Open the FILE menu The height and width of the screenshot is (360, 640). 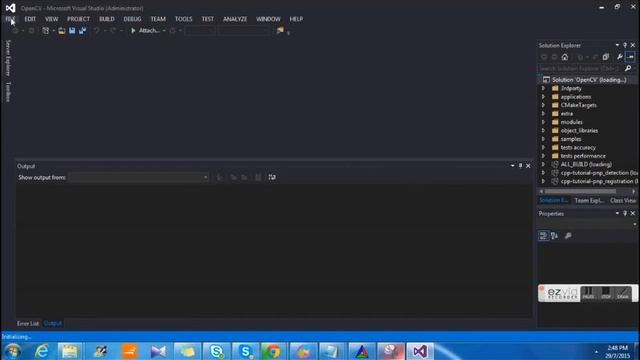pyautogui.click(x=10, y=19)
